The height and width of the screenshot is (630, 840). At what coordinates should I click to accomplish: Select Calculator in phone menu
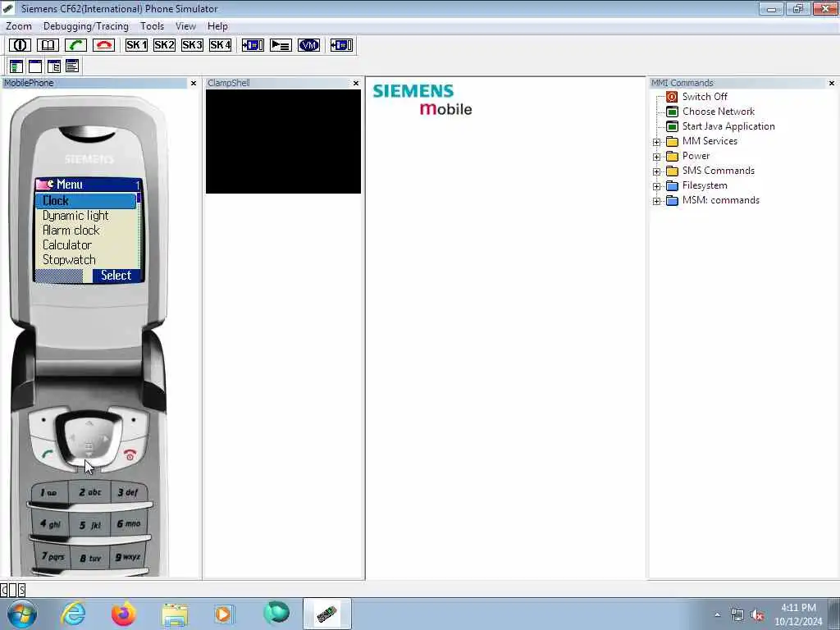(x=85, y=244)
